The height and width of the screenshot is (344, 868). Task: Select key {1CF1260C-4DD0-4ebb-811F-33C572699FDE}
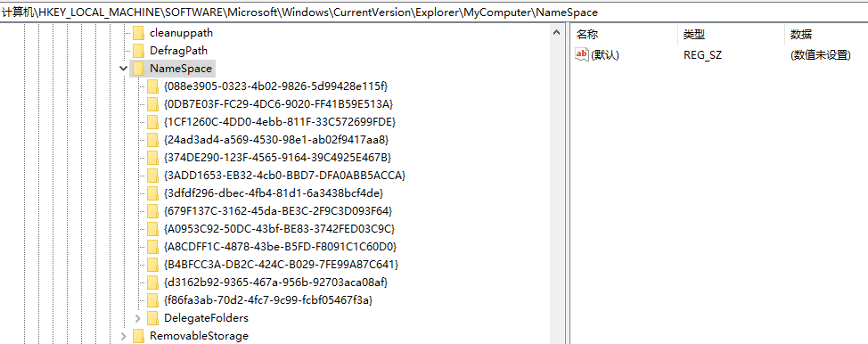(280, 122)
